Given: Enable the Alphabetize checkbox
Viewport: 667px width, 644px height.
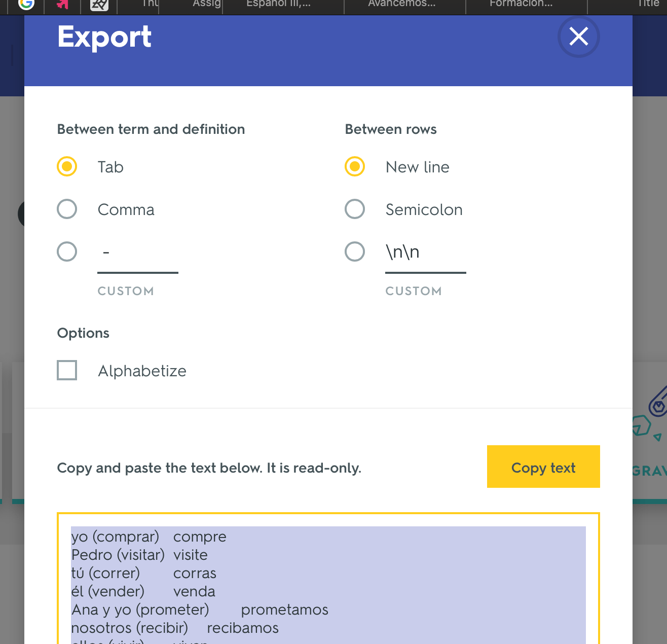Looking at the screenshot, I should 66,370.
